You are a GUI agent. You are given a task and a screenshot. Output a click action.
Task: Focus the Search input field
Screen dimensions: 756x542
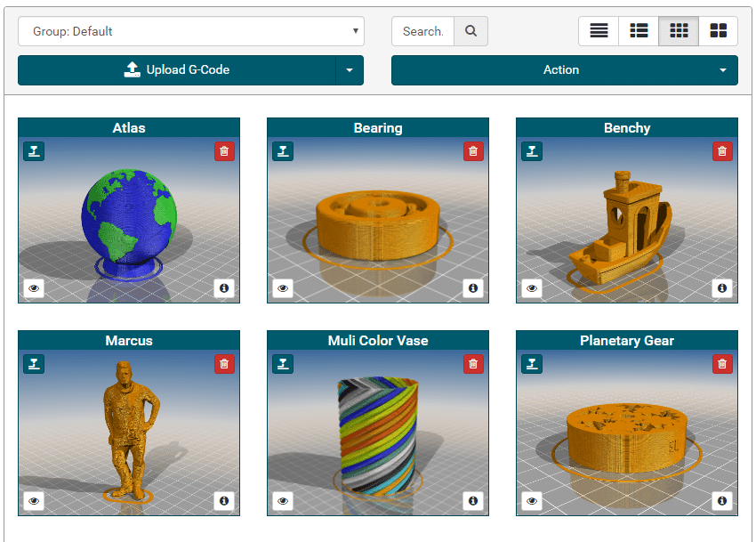[x=422, y=31]
